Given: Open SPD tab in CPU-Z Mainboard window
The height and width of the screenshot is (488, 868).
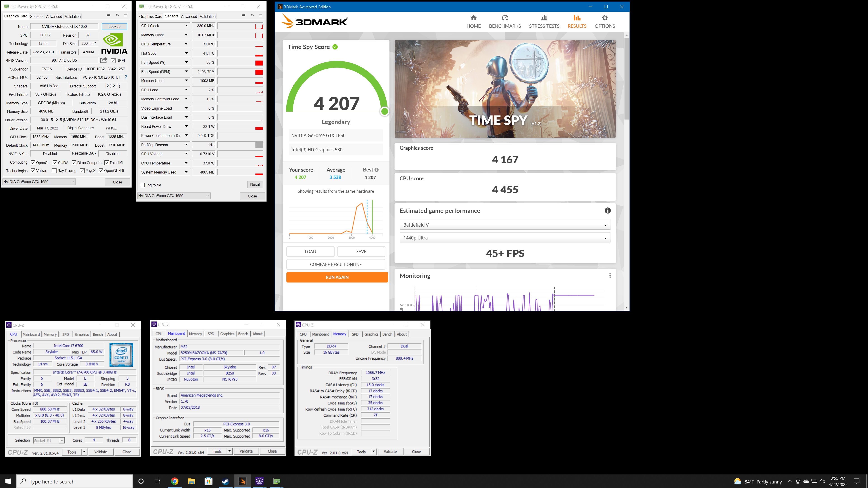Looking at the screenshot, I should [211, 334].
